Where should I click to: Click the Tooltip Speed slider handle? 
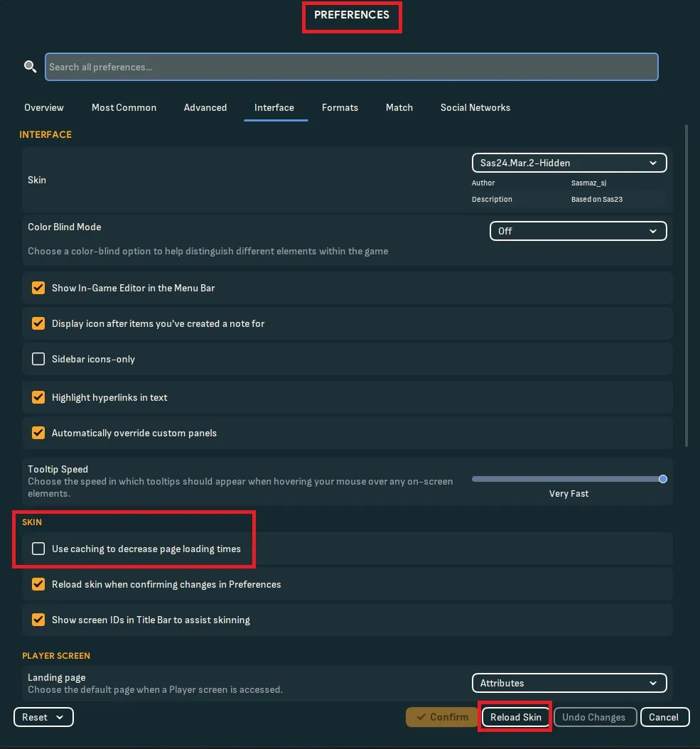(662, 479)
